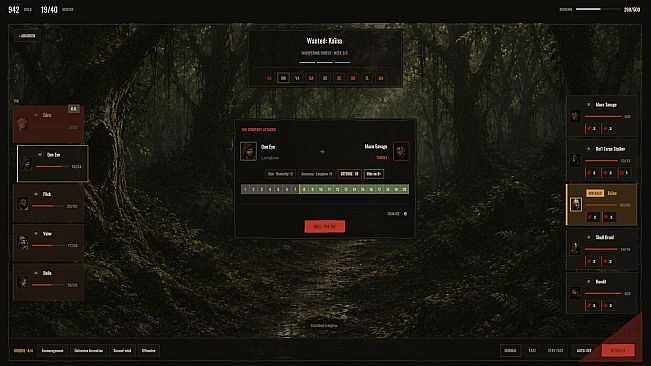The image size is (651, 366).
Task: Click One Eye's portrait in attack dialog
Action: click(248, 151)
